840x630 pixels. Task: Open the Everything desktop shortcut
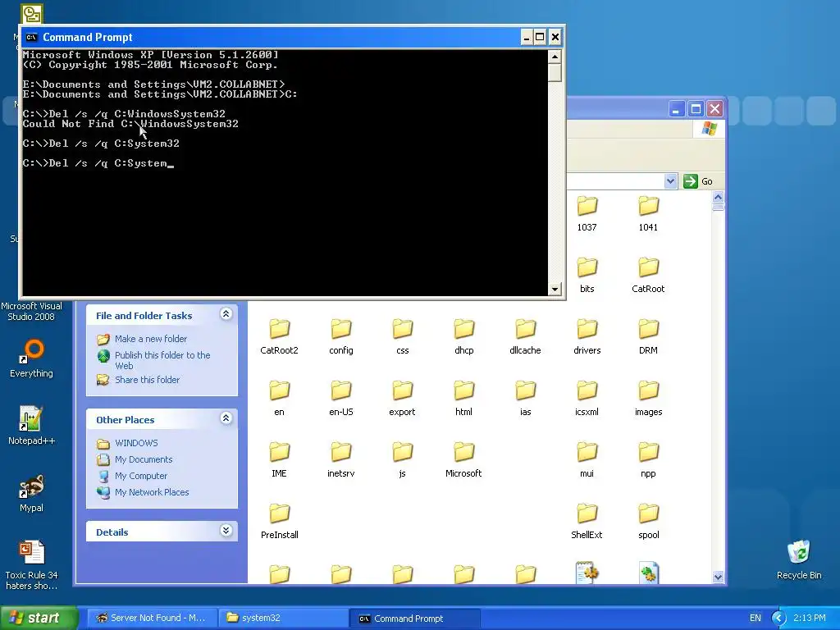click(32, 358)
